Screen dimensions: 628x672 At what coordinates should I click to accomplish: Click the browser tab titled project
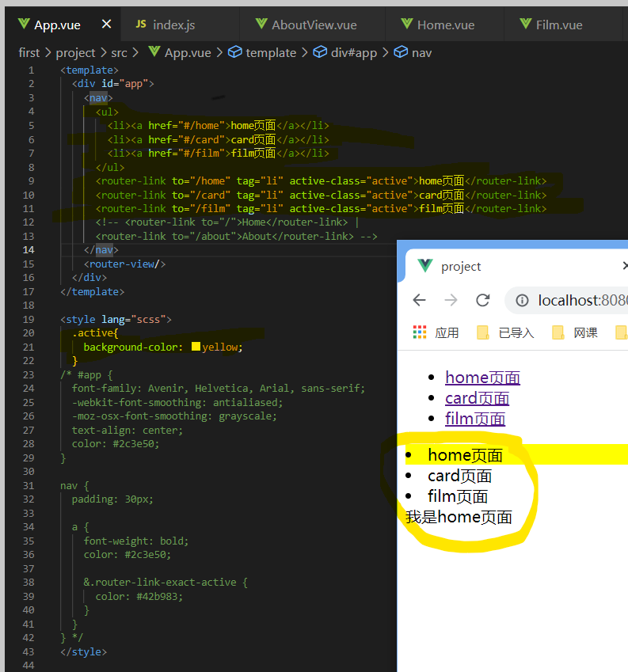point(516,266)
